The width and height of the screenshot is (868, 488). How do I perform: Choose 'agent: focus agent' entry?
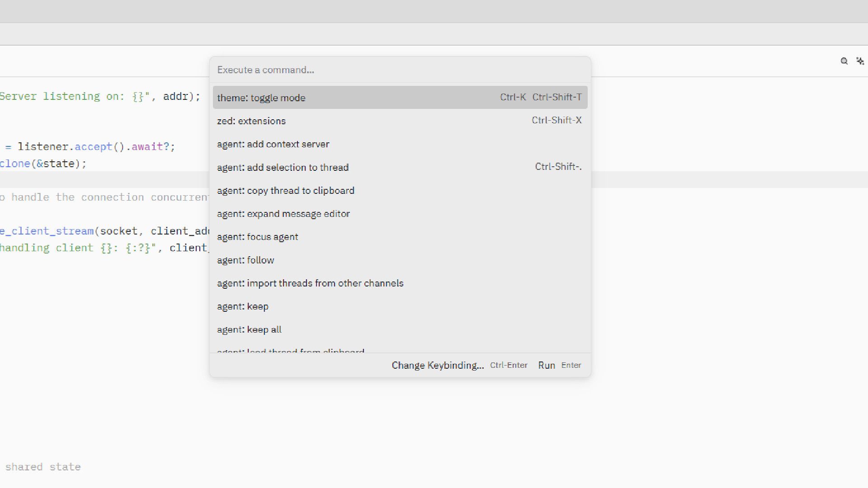[x=400, y=237]
